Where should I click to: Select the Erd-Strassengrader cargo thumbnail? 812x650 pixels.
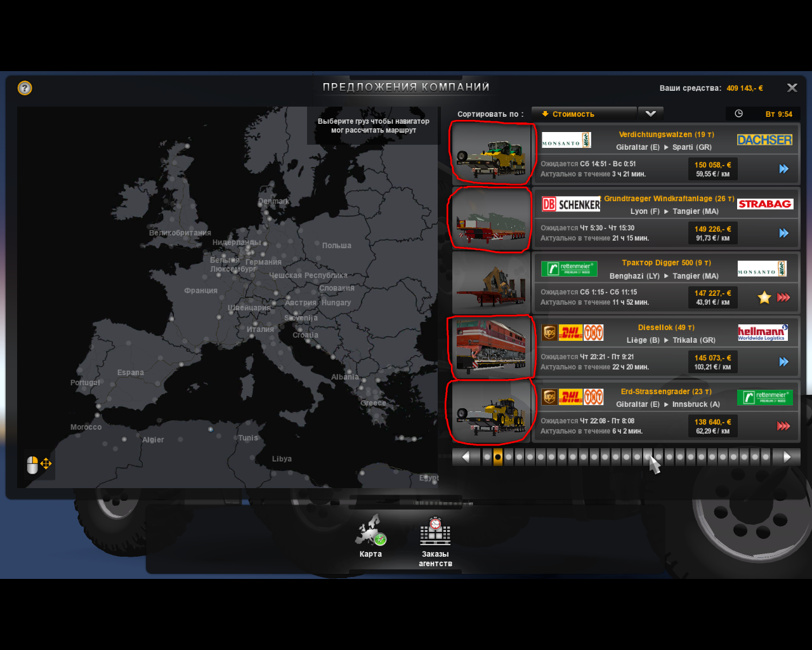click(492, 411)
